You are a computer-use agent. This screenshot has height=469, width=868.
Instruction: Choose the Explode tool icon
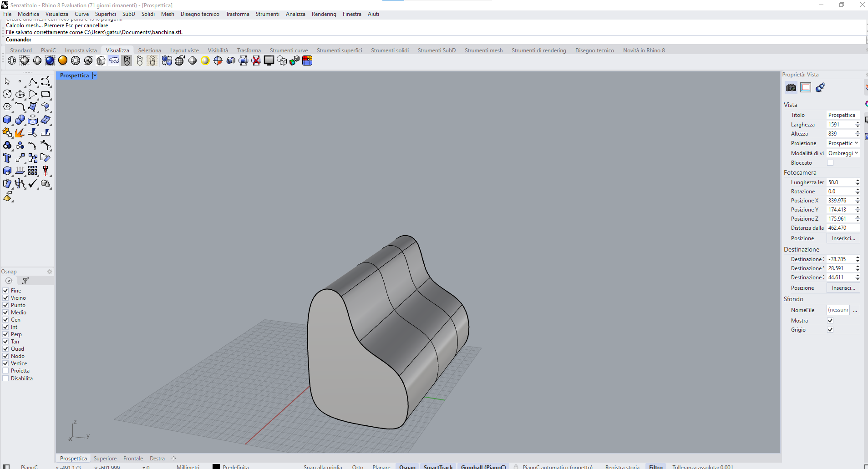click(x=20, y=133)
